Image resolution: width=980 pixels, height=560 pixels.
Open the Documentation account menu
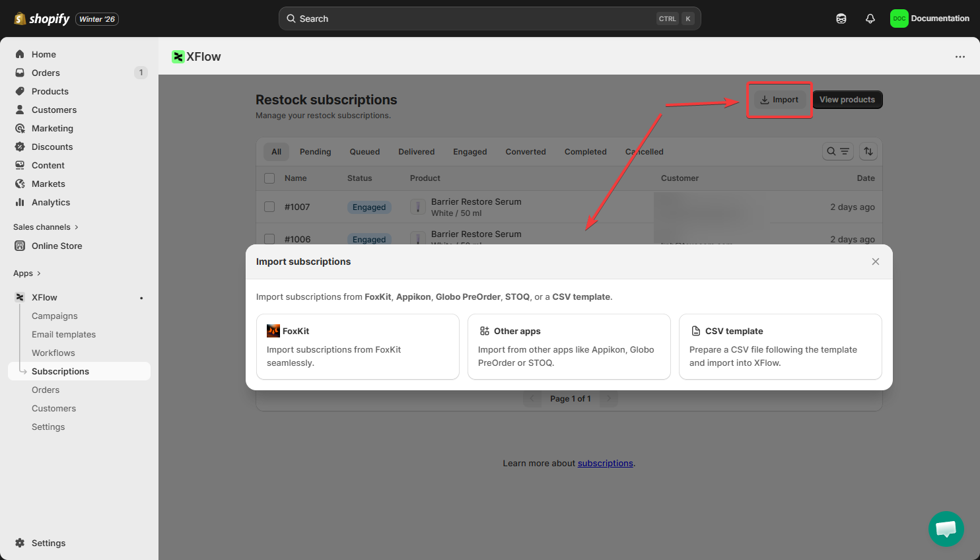929,18
